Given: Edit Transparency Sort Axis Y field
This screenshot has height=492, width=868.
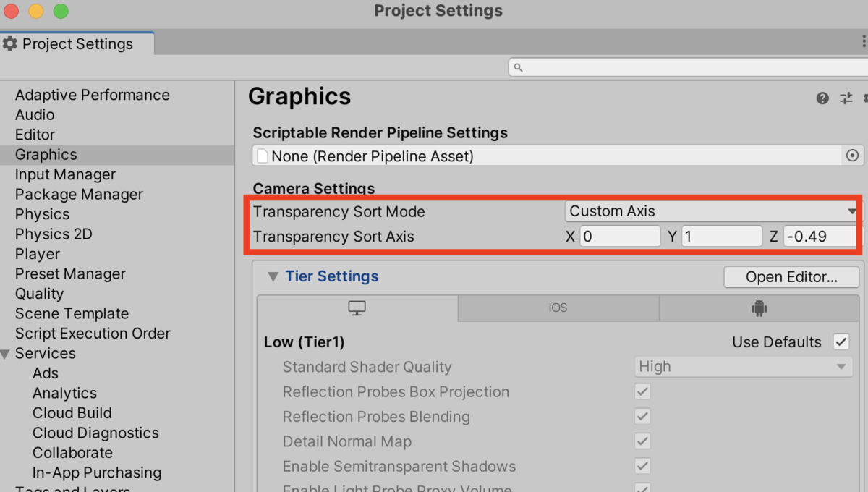Looking at the screenshot, I should [x=722, y=236].
